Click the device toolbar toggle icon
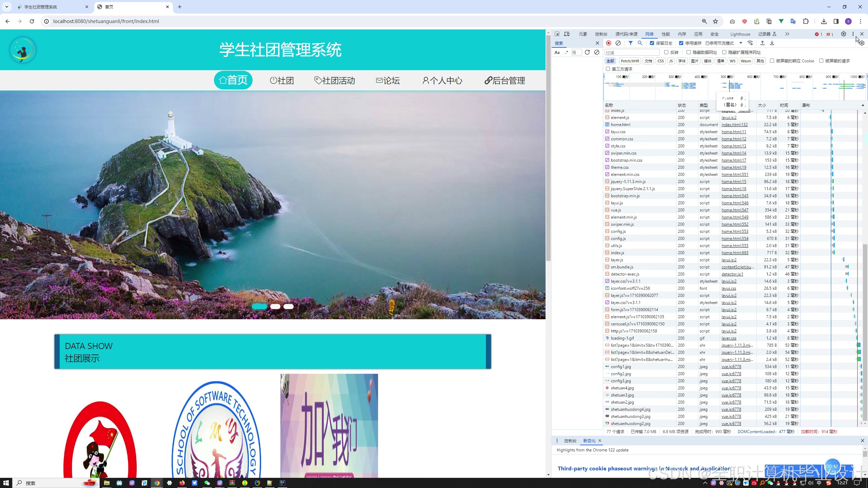 point(567,34)
